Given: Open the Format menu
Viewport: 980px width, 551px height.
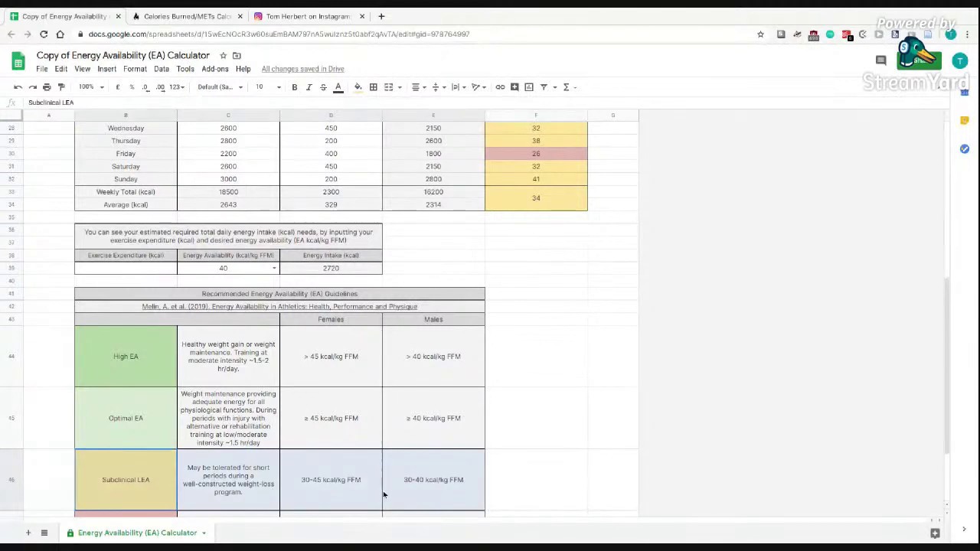Looking at the screenshot, I should click(x=135, y=69).
